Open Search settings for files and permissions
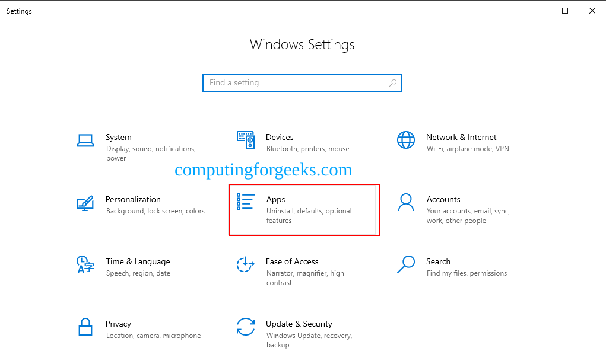Screen dimensions: 606x364 click(x=438, y=261)
